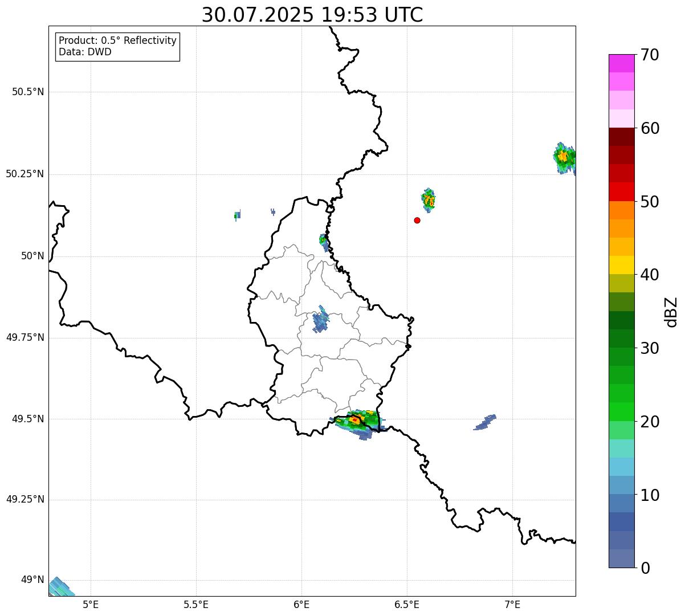Image resolution: width=685 pixels, height=616 pixels.
Task: Click the small echo at Luxembourg's northern tip
Action: point(324,242)
